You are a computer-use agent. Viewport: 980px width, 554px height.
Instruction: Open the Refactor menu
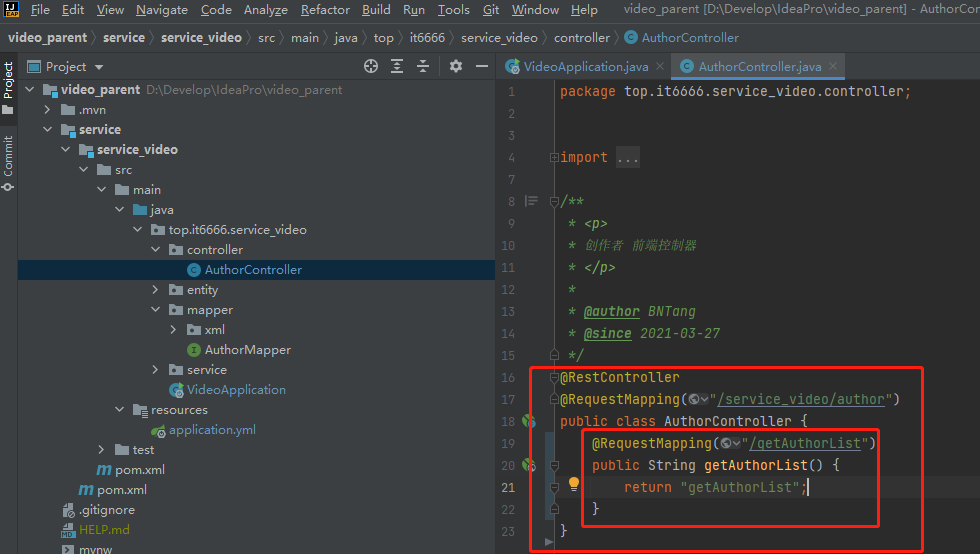(x=325, y=9)
